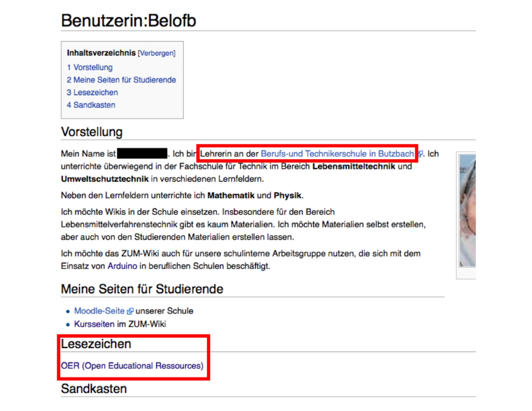Click the page title Benutzerin:Belofb
Viewport: 532px width, 411px height.
coord(128,20)
